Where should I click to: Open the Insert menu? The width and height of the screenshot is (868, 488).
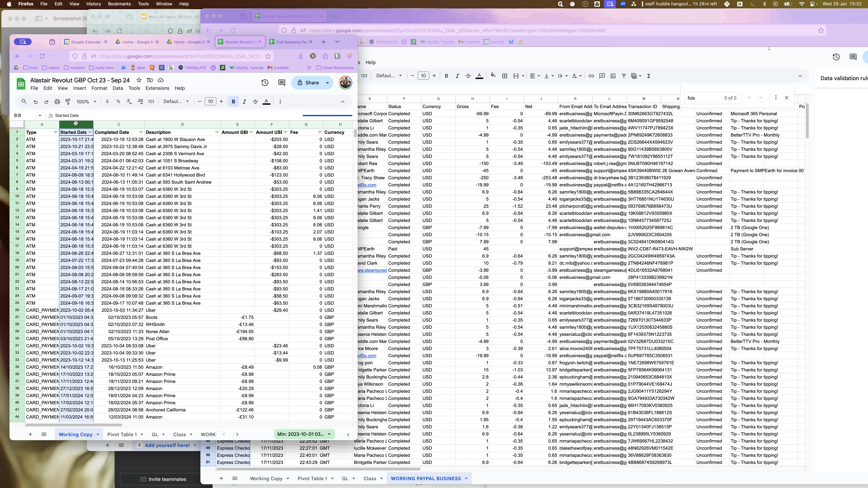80,88
